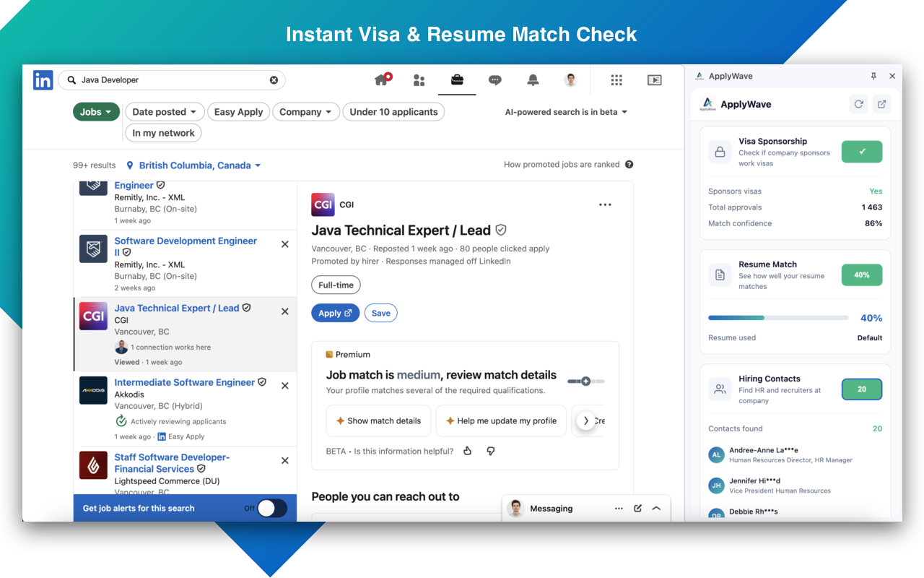924x578 pixels.
Task: Expand the Messaging panel chevron
Action: pyautogui.click(x=656, y=509)
